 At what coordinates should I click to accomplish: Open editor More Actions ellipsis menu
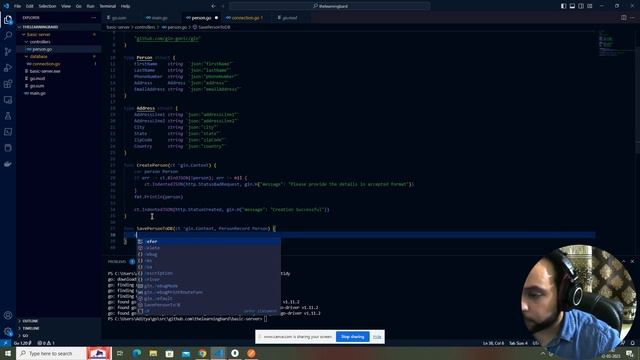[x=632, y=18]
